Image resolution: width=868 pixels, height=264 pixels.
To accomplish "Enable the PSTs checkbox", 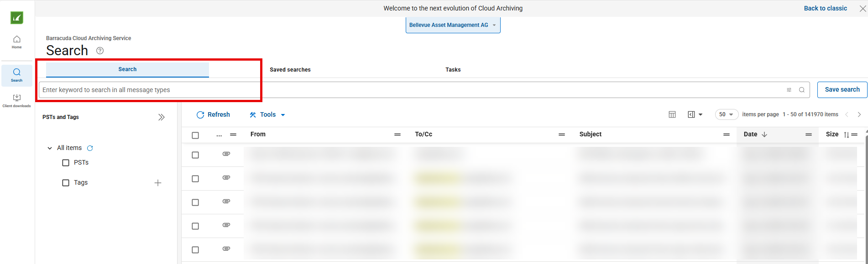I will [66, 163].
